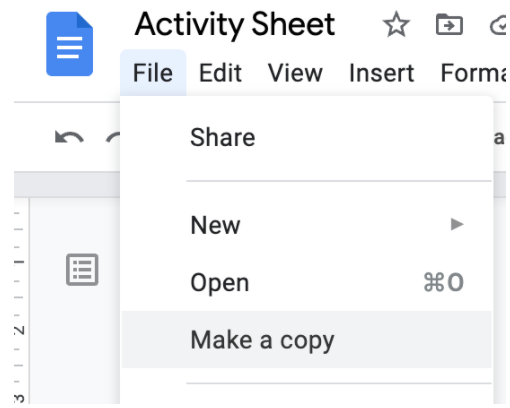Screen dimensions: 510x408
Task: Open the Edit menu
Action: [220, 73]
